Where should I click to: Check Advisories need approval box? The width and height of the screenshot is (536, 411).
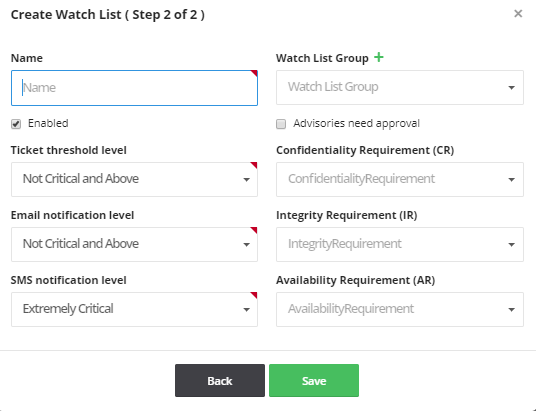click(281, 124)
